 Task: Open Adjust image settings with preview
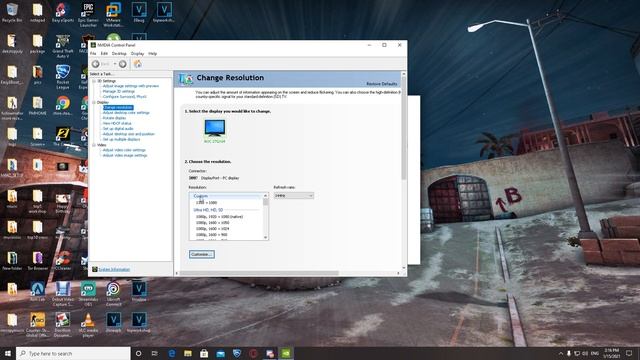131,86
